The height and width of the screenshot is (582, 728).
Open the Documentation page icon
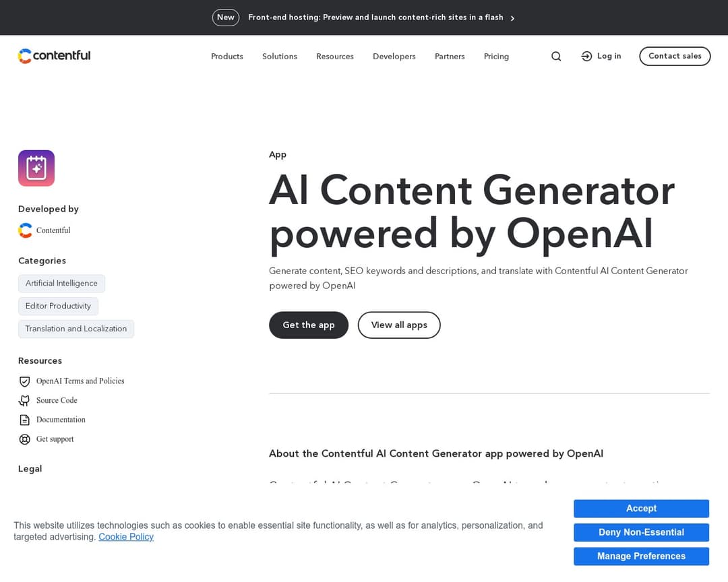pyautogui.click(x=24, y=420)
